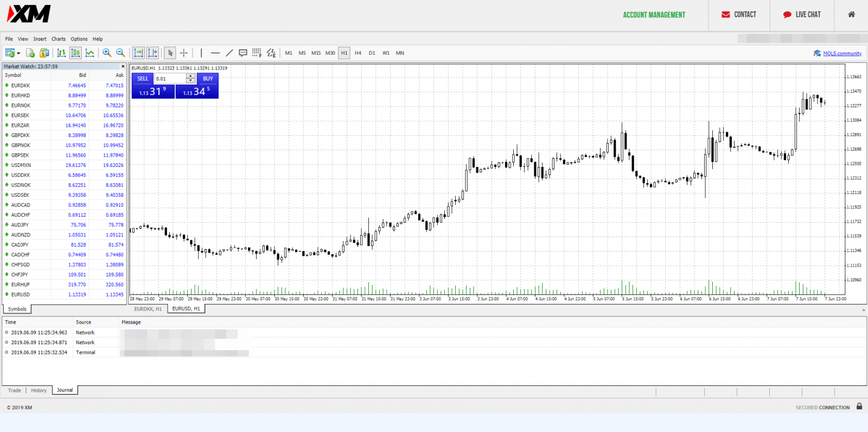This screenshot has width=868, height=432.
Task: Click the Contact envelope button
Action: click(x=739, y=15)
